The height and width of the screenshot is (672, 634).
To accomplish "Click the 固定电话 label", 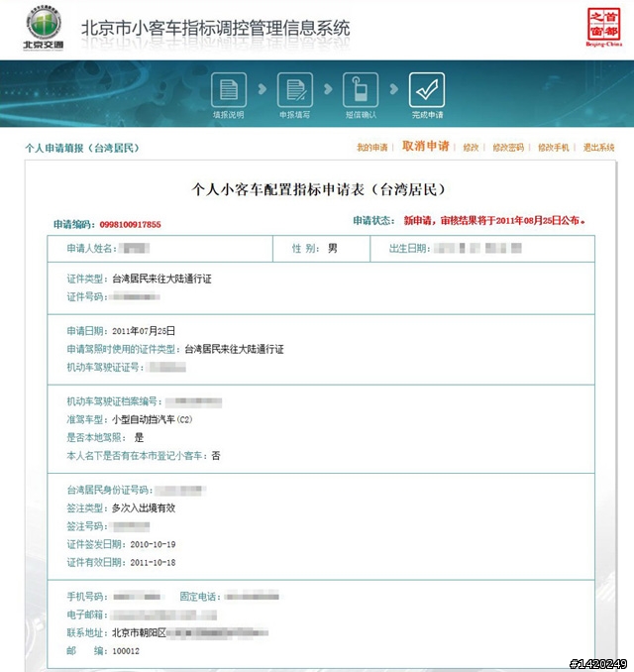I will click(x=200, y=597).
